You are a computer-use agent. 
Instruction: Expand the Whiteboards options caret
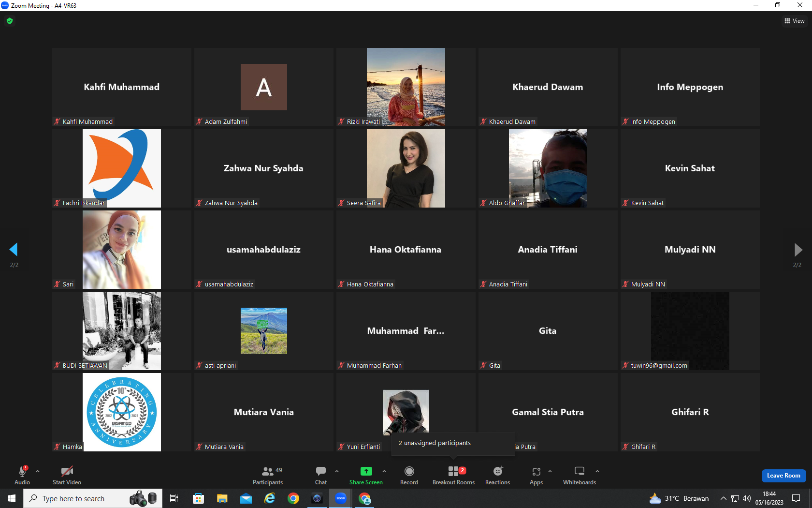coord(597,471)
